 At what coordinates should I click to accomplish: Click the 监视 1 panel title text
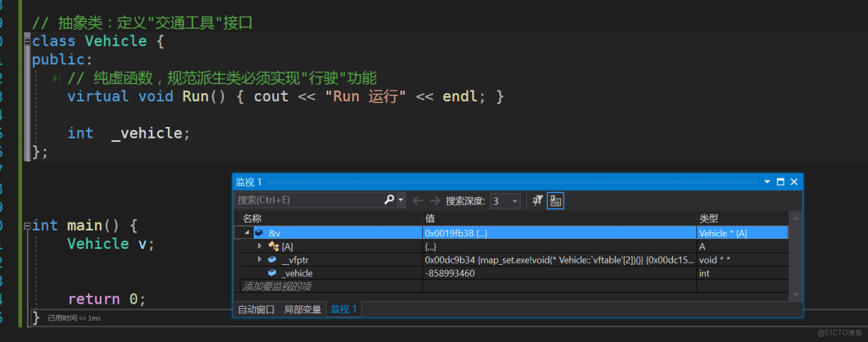pos(249,182)
